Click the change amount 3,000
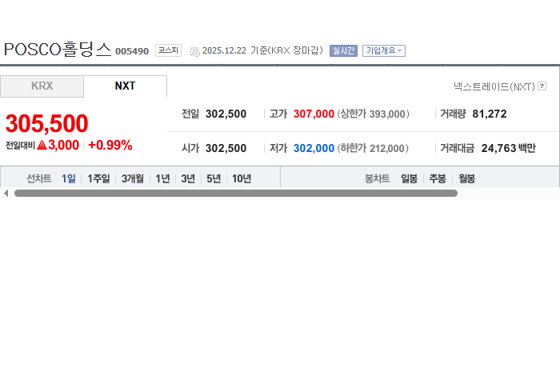This screenshot has height=392, width=560. coord(63,145)
